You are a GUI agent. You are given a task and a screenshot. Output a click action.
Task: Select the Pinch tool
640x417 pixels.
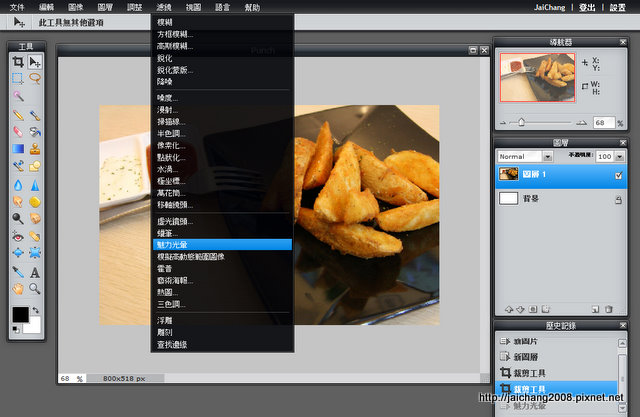[x=35, y=253]
